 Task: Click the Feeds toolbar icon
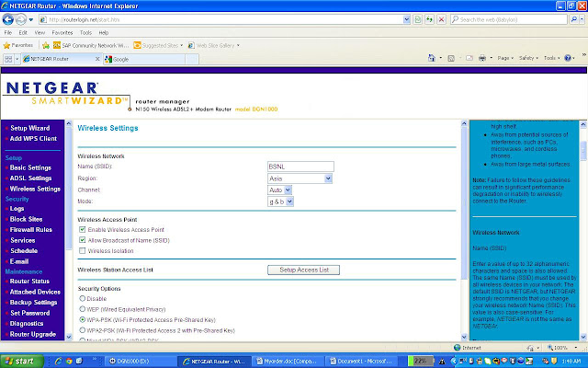point(451,58)
